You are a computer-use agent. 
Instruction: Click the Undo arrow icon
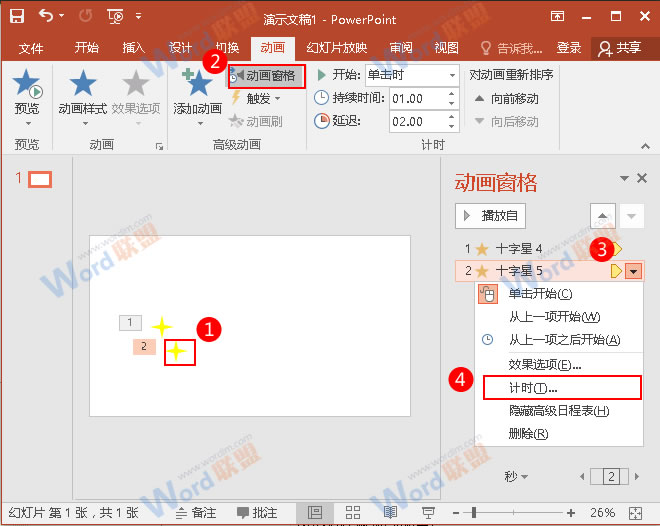click(45, 16)
